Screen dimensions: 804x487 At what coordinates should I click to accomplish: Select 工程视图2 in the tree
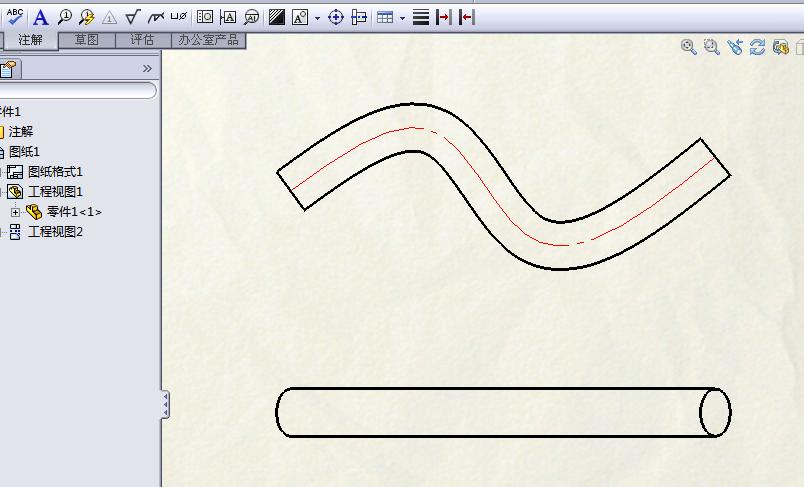pos(55,232)
